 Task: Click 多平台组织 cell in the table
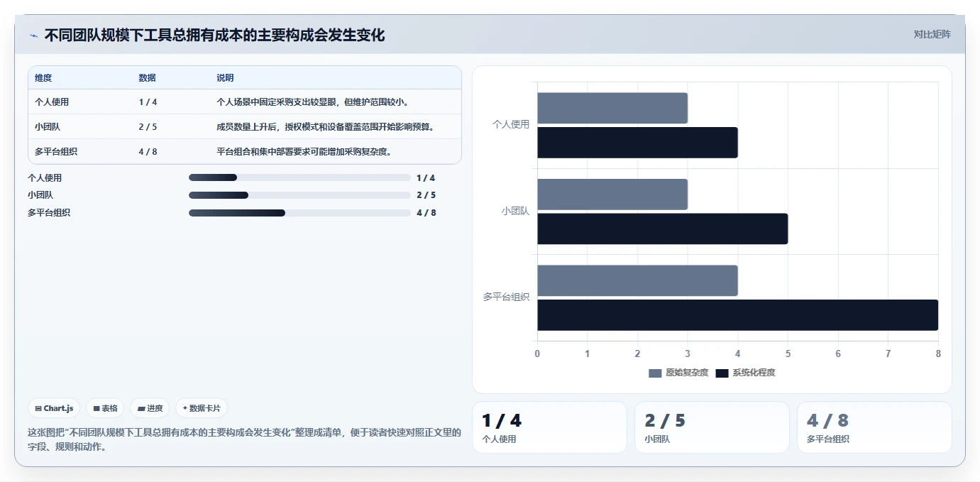pos(56,152)
